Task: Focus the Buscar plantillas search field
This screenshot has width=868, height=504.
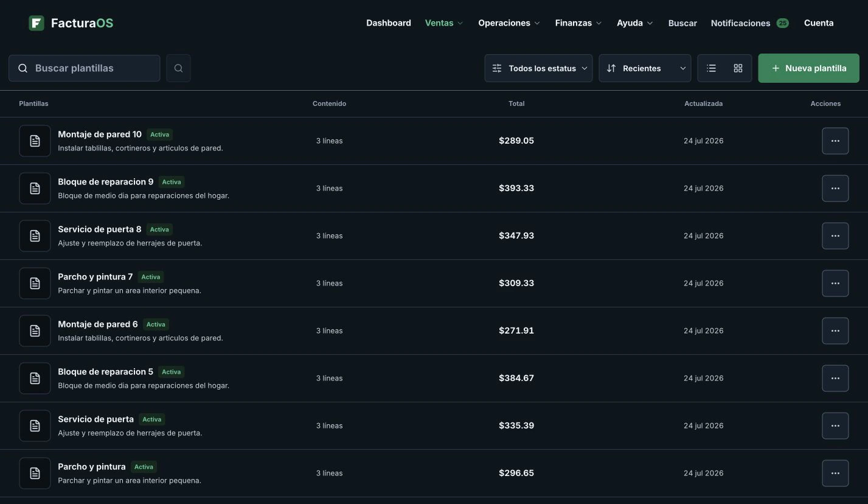Action: coord(85,68)
